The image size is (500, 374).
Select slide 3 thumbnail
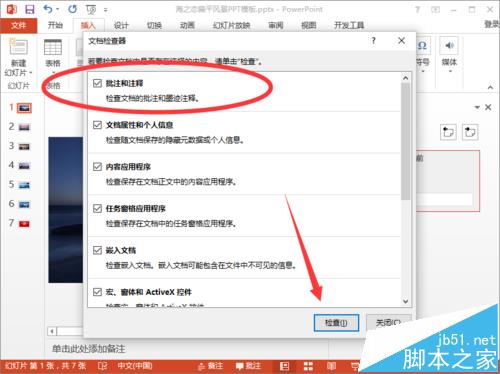24,147
